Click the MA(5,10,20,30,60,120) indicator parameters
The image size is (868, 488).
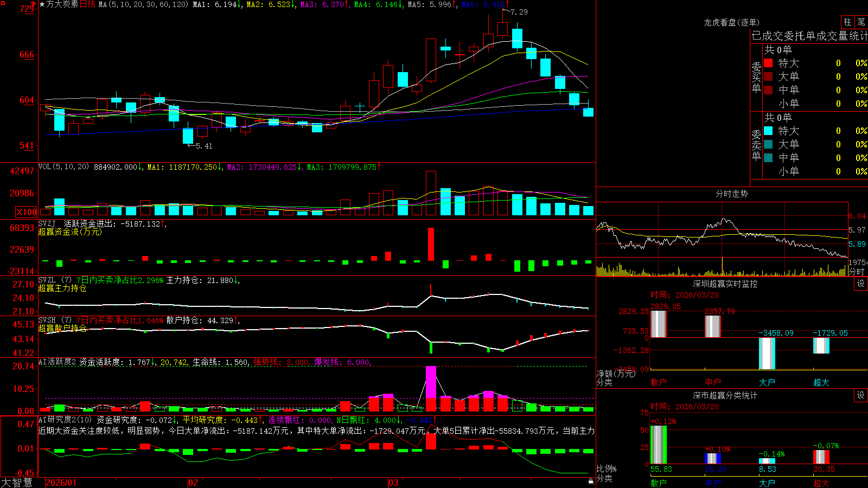(x=143, y=4)
